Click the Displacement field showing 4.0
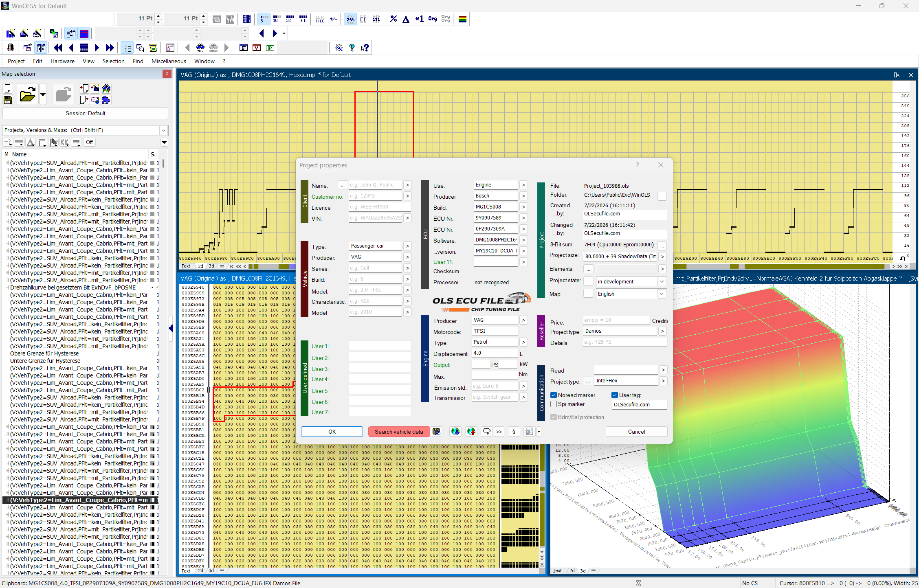919x588 pixels. tap(495, 353)
